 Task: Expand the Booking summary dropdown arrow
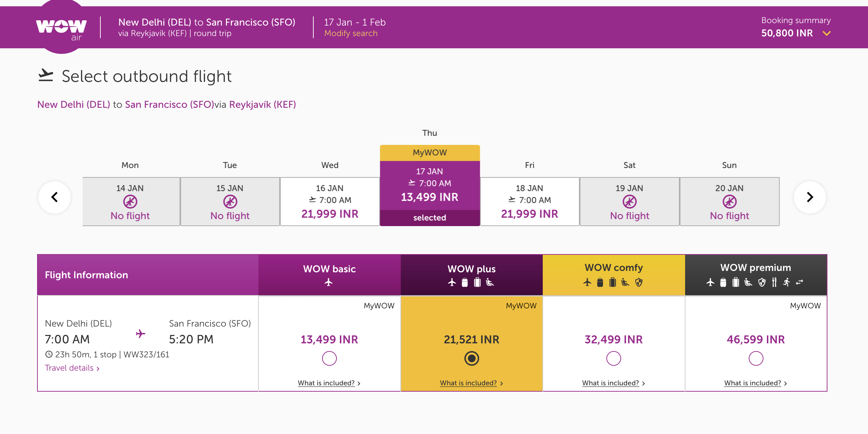click(827, 34)
